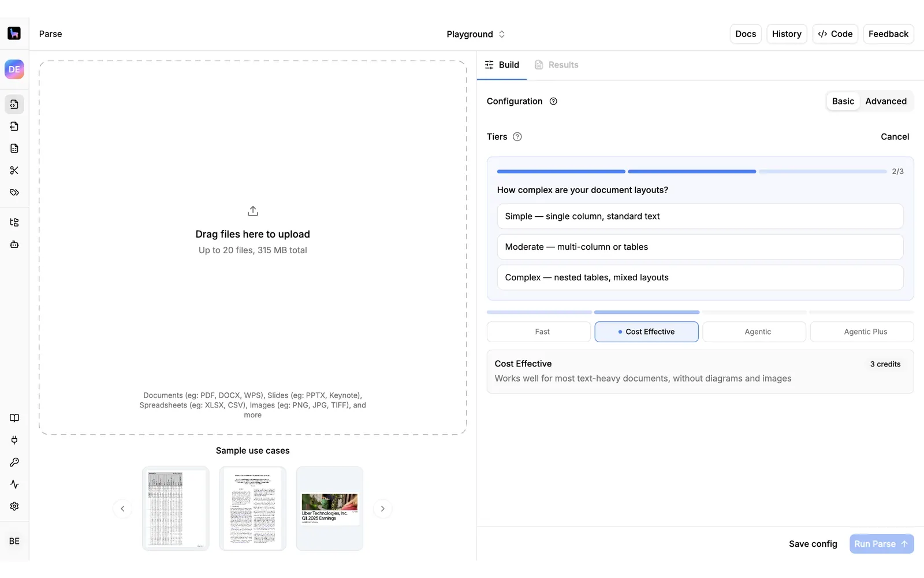Open the robot agent sidebar icon
Screen dimensions: 924x578
coord(14,244)
